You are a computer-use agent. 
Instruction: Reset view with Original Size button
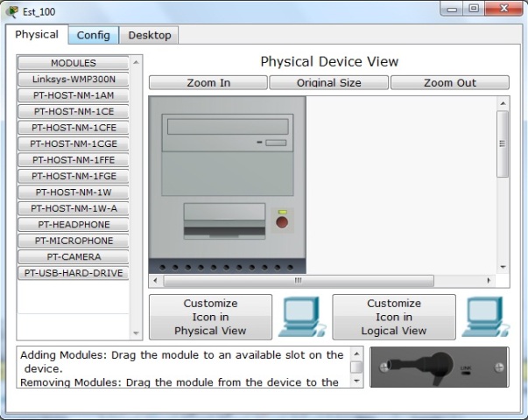pyautogui.click(x=328, y=83)
